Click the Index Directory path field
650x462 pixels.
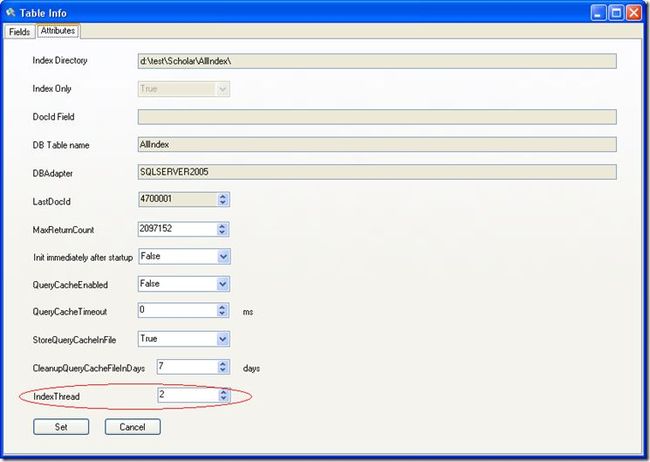377,61
